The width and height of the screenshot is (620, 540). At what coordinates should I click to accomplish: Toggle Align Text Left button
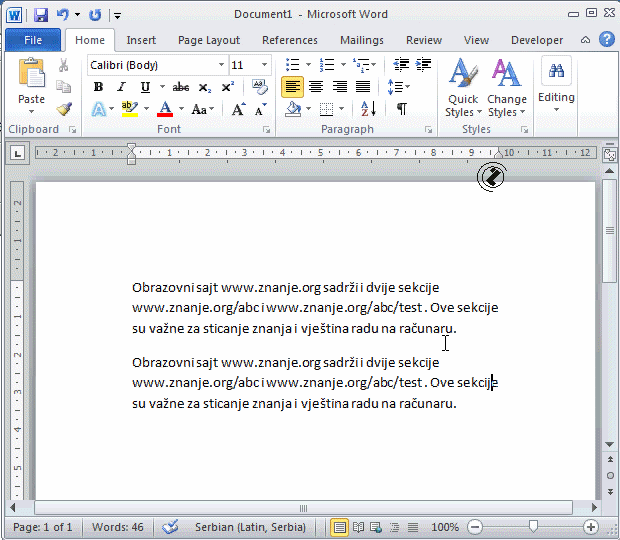tap(292, 87)
